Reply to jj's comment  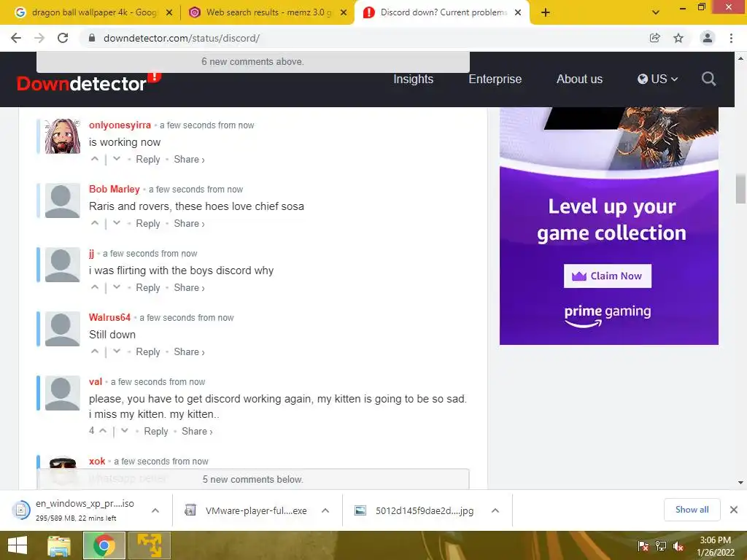[x=147, y=287]
